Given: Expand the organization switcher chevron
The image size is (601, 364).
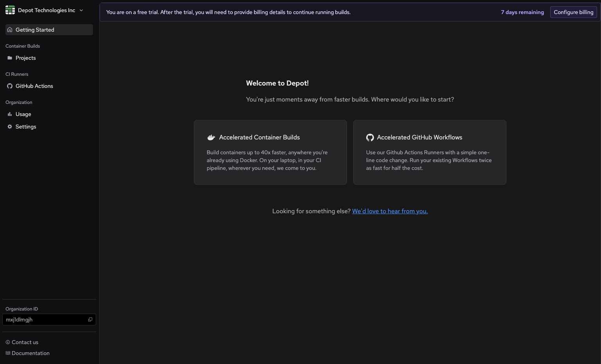Looking at the screenshot, I should 81,11.
